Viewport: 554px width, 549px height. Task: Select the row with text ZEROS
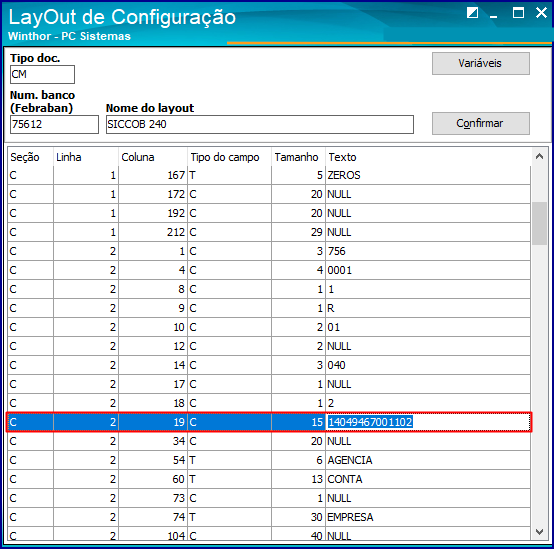269,175
